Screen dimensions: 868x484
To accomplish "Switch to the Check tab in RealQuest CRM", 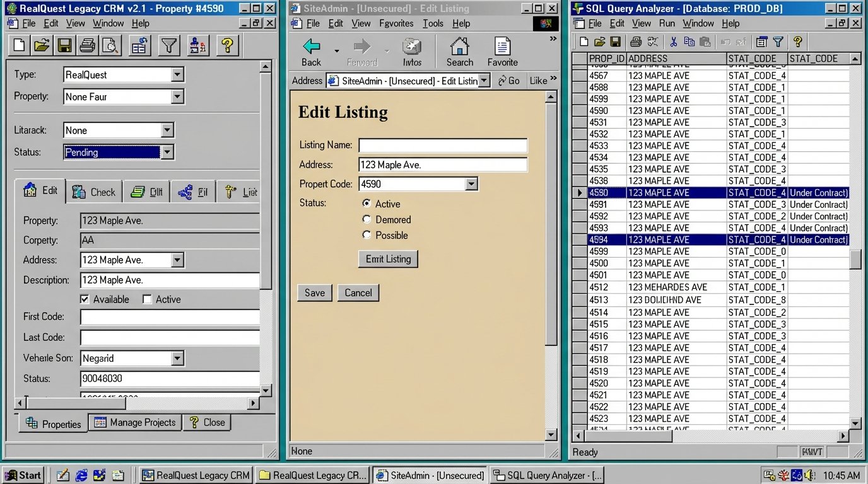I will [94, 192].
